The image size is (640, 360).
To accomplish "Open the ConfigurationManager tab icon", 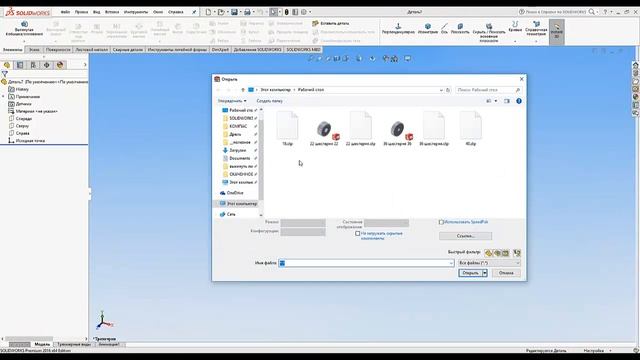I will 33,65.
